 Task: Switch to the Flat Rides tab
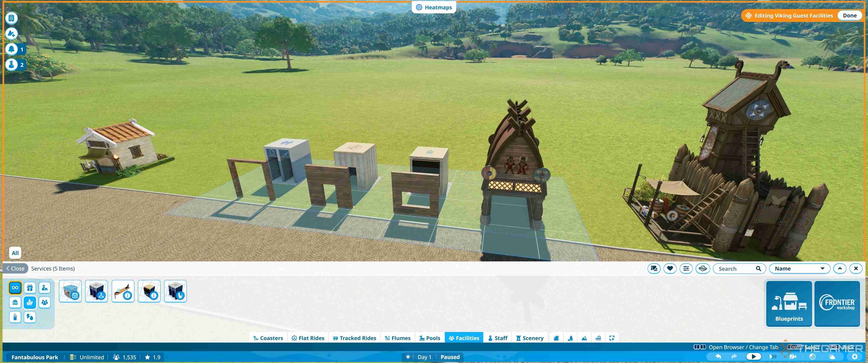[308, 338]
